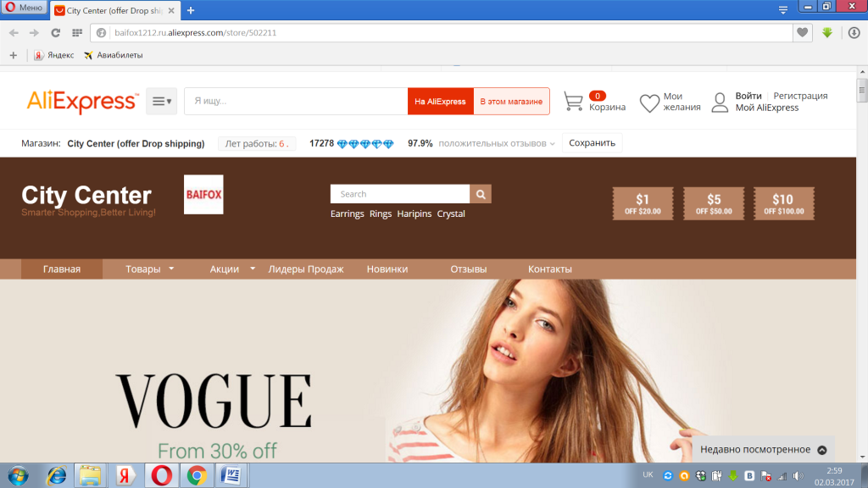Click the volume speaker tray icon
This screenshot has width=868, height=488.
point(798,476)
